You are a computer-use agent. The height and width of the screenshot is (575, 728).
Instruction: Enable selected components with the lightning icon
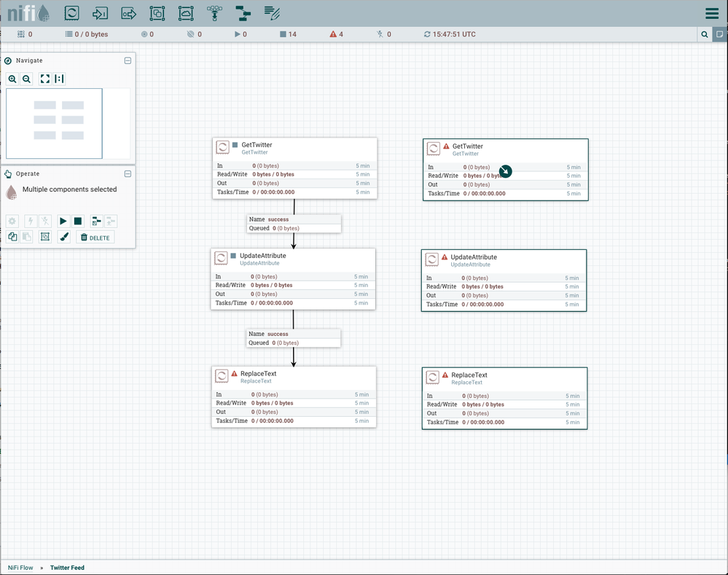coord(31,221)
